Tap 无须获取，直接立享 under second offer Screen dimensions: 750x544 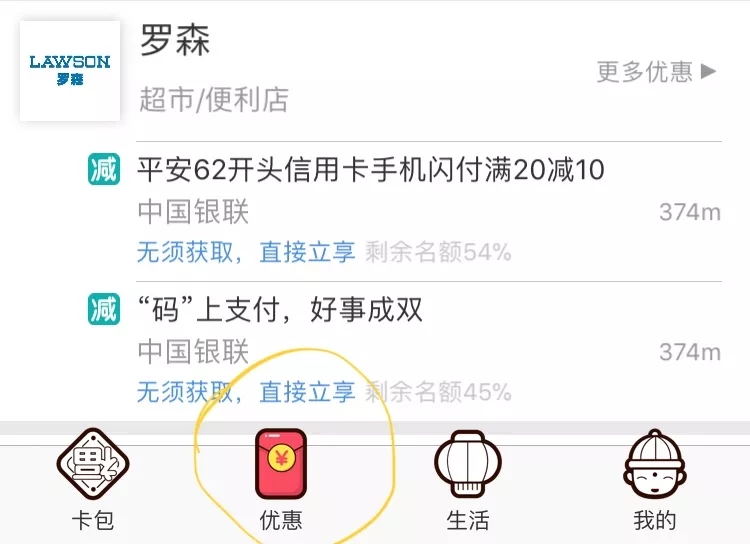pyautogui.click(x=246, y=392)
